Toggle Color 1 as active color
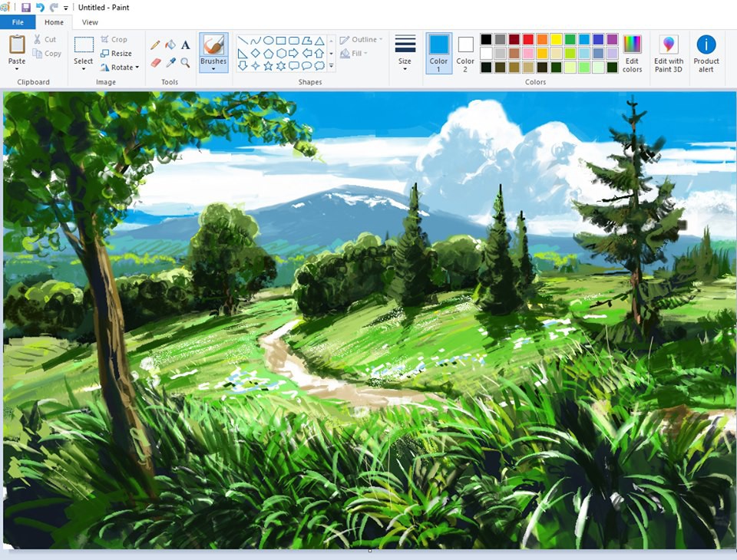This screenshot has height=560, width=737. 438,54
